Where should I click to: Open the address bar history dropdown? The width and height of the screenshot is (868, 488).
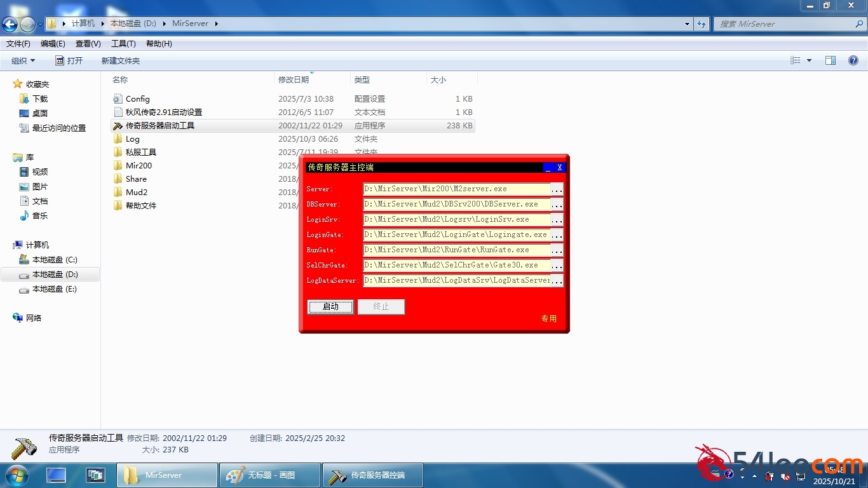(687, 24)
